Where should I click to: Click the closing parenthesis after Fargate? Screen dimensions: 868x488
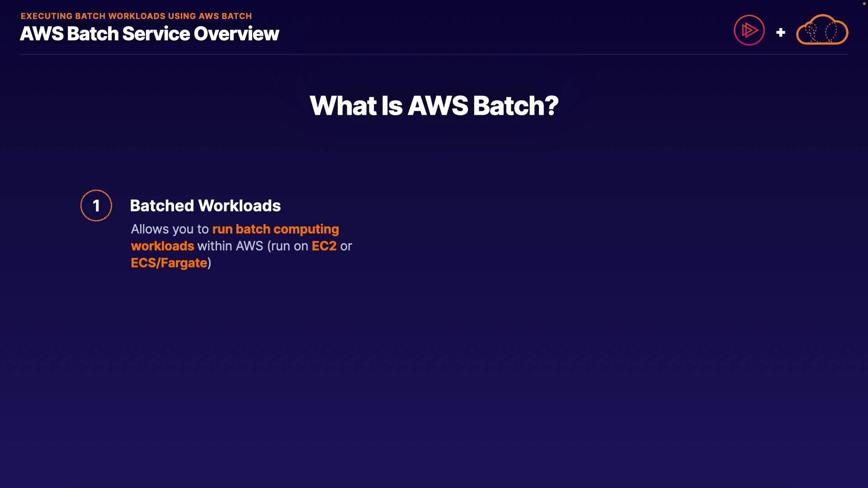coord(209,263)
